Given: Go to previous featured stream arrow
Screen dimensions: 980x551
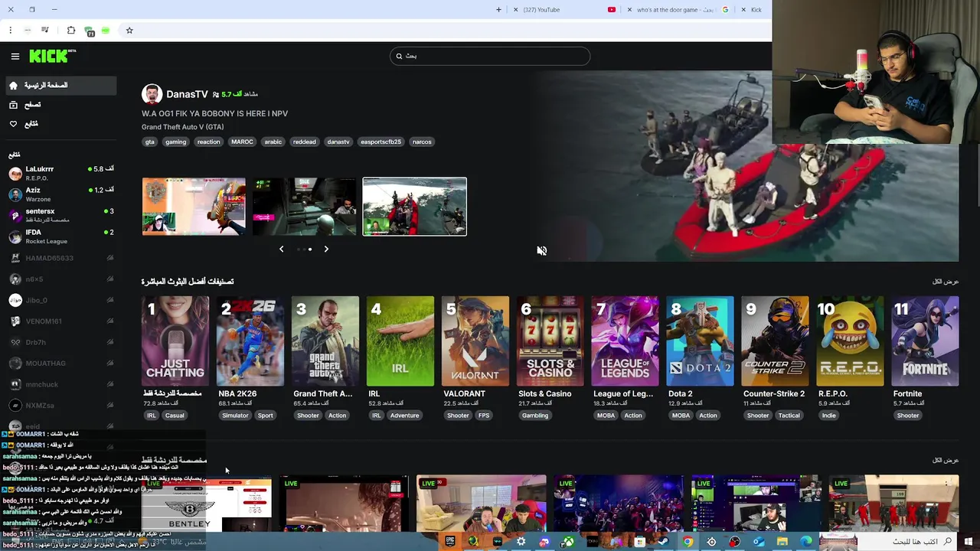Looking at the screenshot, I should click(281, 249).
